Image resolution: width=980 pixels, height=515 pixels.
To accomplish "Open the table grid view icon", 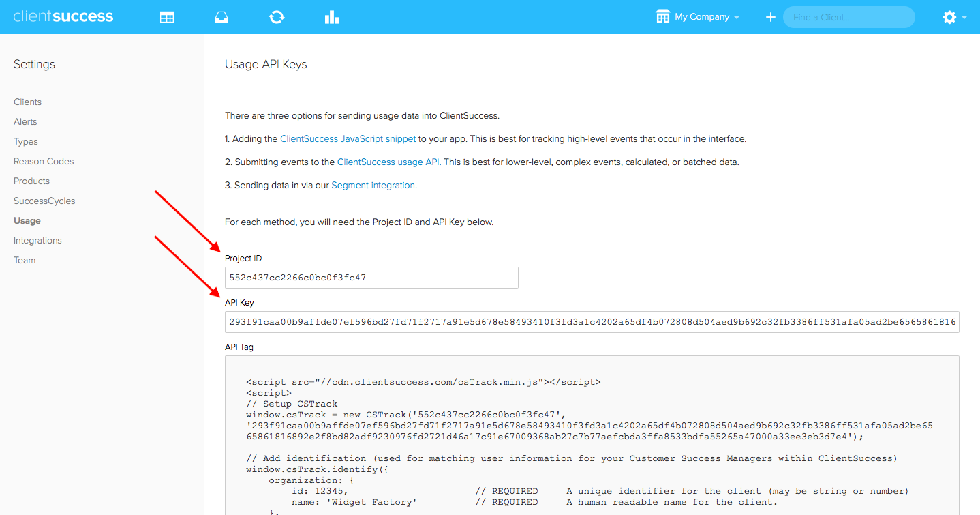I will pos(167,17).
